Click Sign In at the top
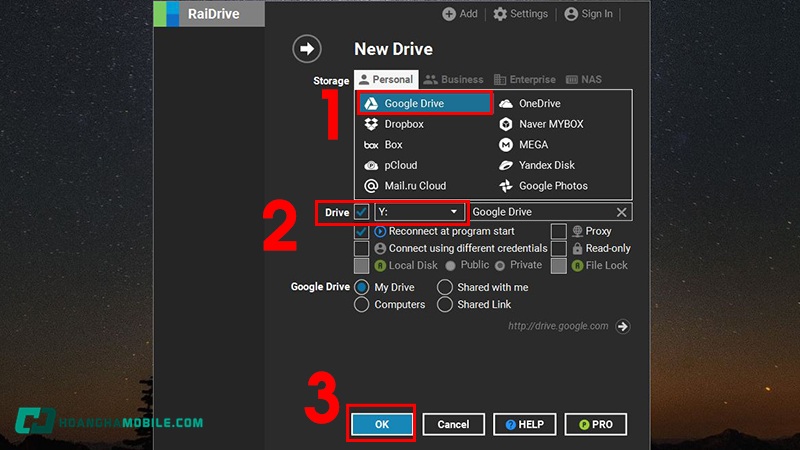 click(588, 14)
